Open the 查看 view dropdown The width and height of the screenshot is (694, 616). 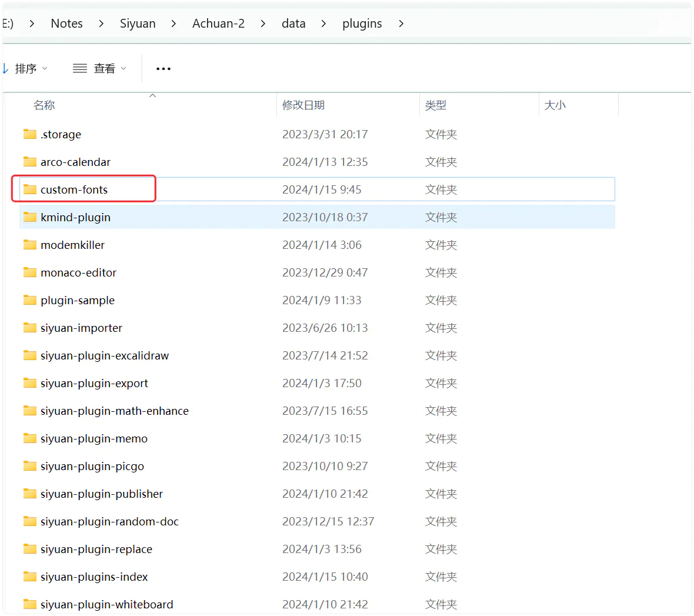[x=99, y=69]
